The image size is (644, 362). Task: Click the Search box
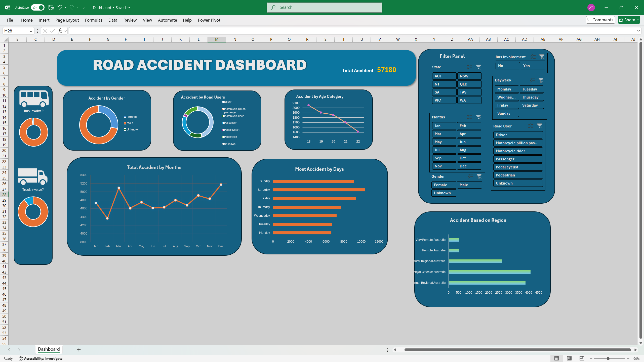[x=325, y=8]
